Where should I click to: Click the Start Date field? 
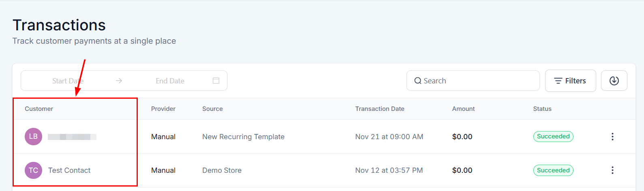tap(68, 81)
